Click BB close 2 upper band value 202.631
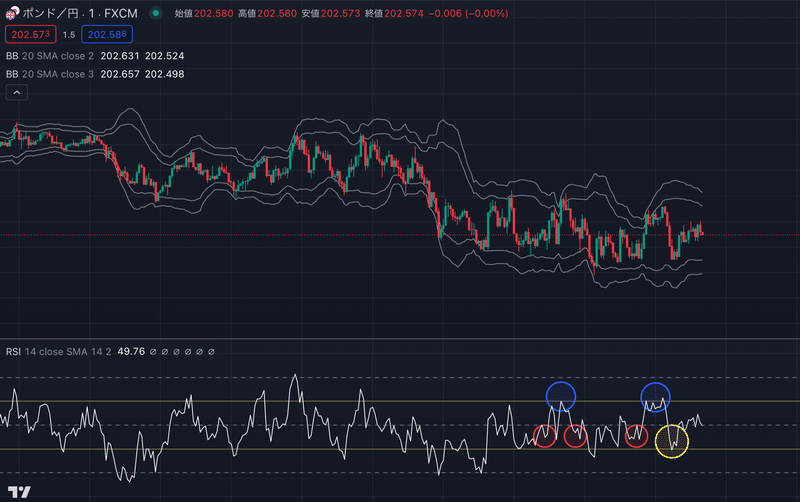The height and width of the screenshot is (502, 800). point(120,56)
